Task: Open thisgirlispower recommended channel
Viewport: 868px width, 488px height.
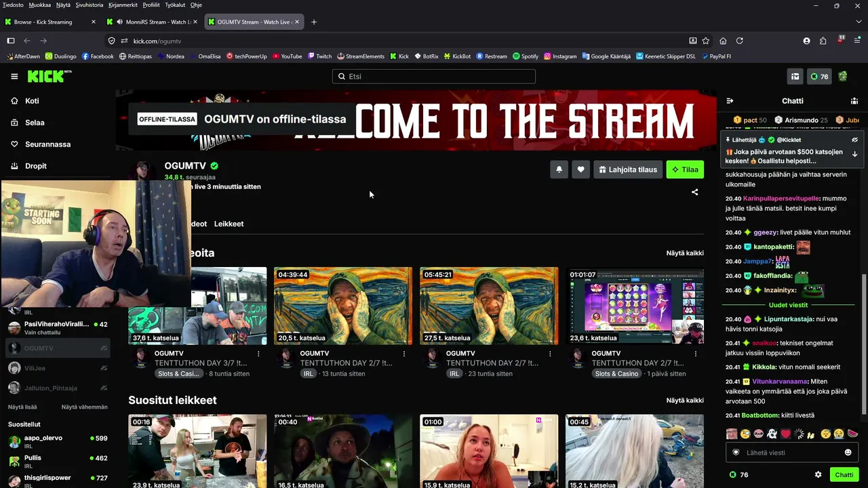Action: pos(58,481)
